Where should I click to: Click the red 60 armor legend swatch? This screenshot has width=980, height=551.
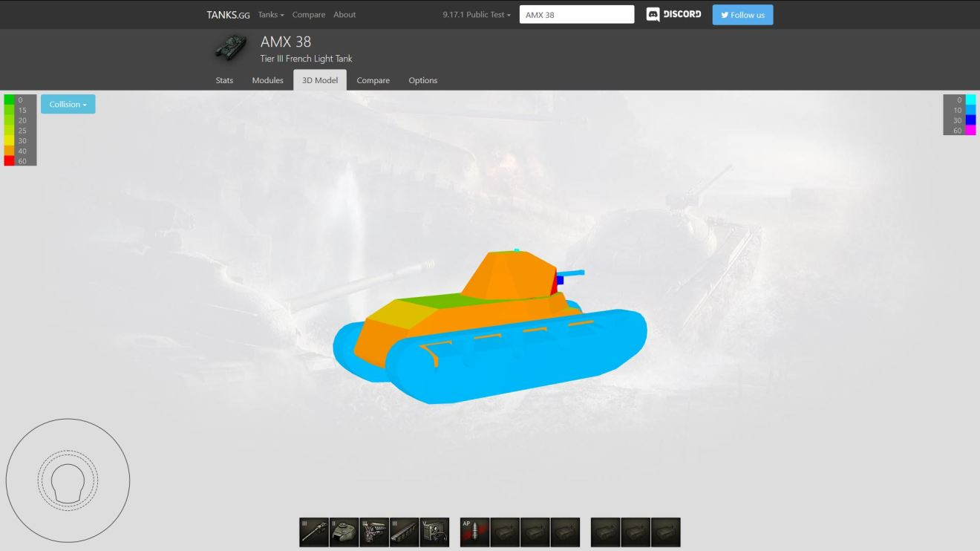pyautogui.click(x=9, y=161)
